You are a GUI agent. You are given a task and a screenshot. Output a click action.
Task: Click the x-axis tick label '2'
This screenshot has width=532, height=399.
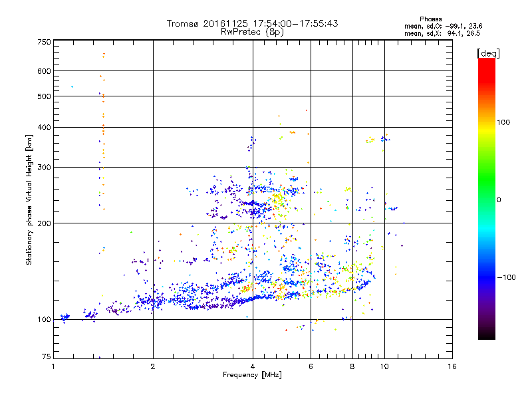point(153,366)
